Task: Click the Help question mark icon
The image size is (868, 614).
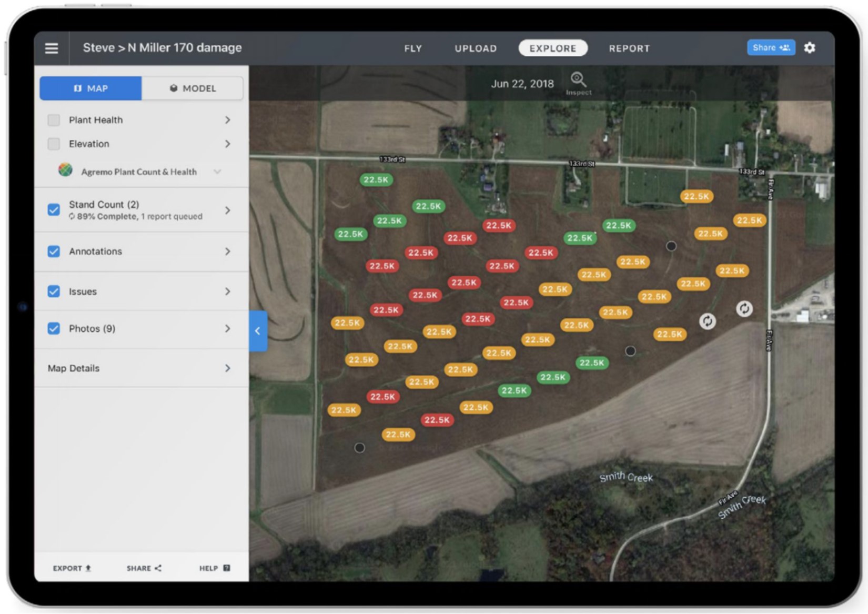Action: click(x=227, y=568)
